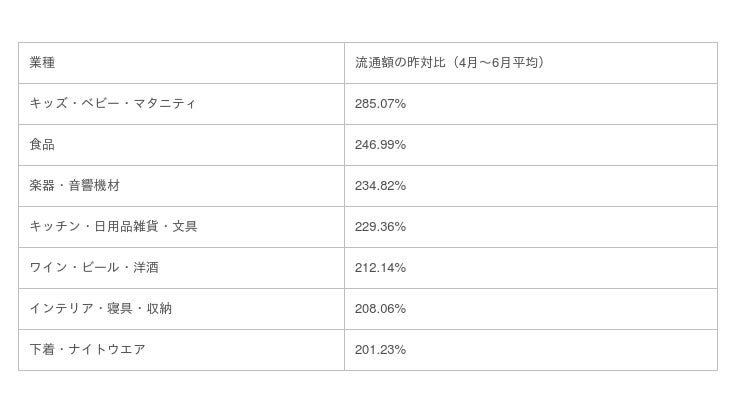Click the 212.14% value

[x=380, y=268]
